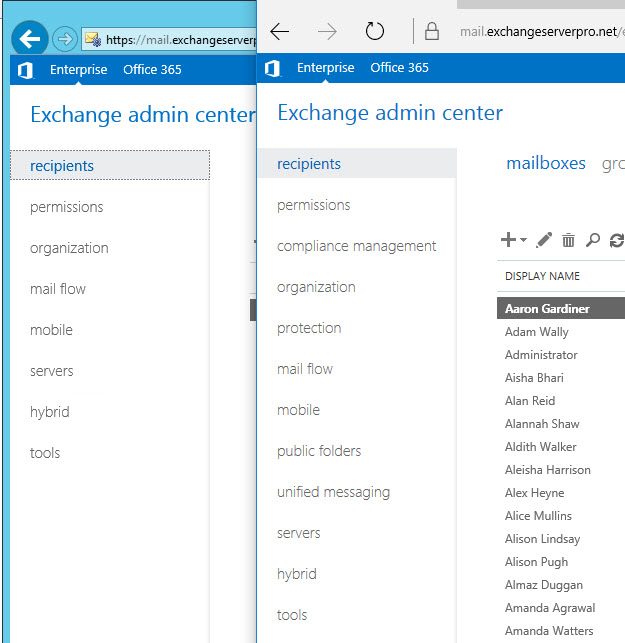This screenshot has height=643, width=625.
Task: Select recipients in right window navigation
Action: (x=357, y=163)
